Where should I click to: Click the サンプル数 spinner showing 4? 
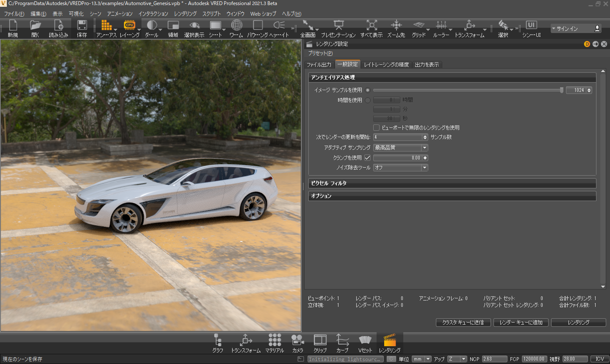[x=401, y=137]
